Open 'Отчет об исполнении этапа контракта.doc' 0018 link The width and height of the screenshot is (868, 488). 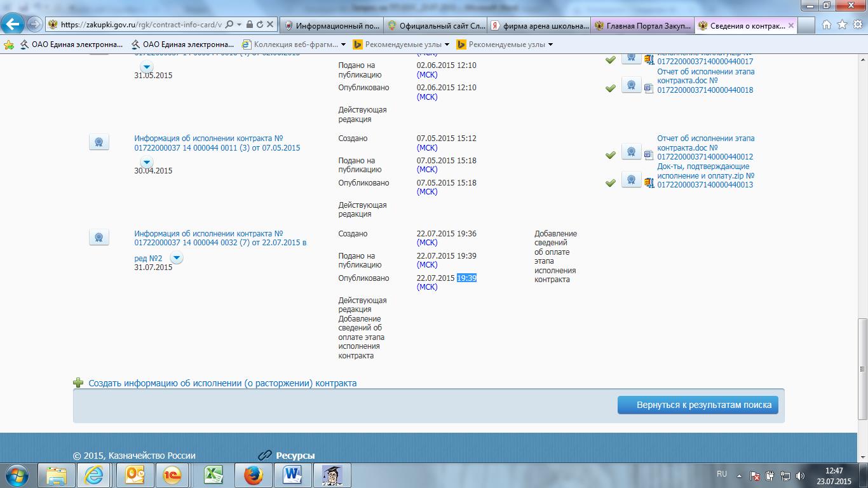coord(706,81)
